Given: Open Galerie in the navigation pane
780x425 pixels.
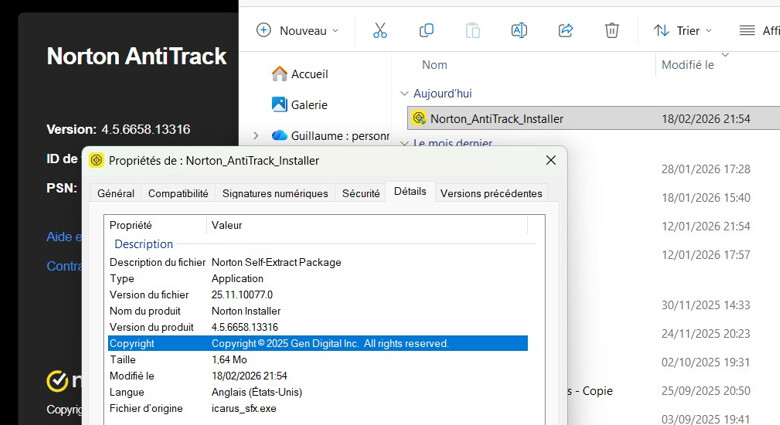Looking at the screenshot, I should point(308,105).
